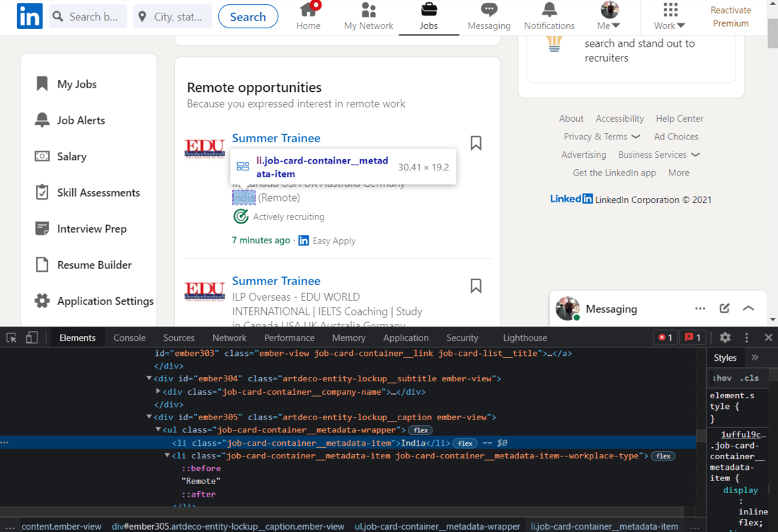Show more Styles pane tabs chevron
This screenshot has width=778, height=532.
(x=755, y=357)
